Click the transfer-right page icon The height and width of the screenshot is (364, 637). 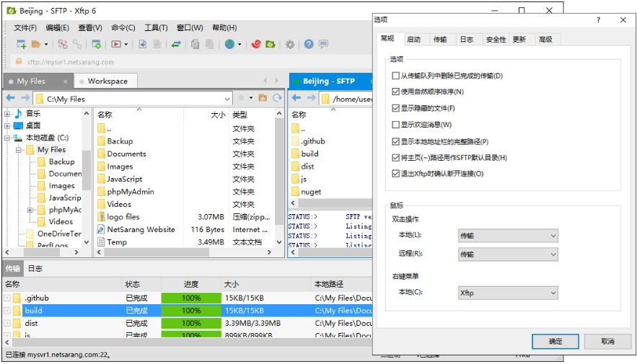(157, 44)
